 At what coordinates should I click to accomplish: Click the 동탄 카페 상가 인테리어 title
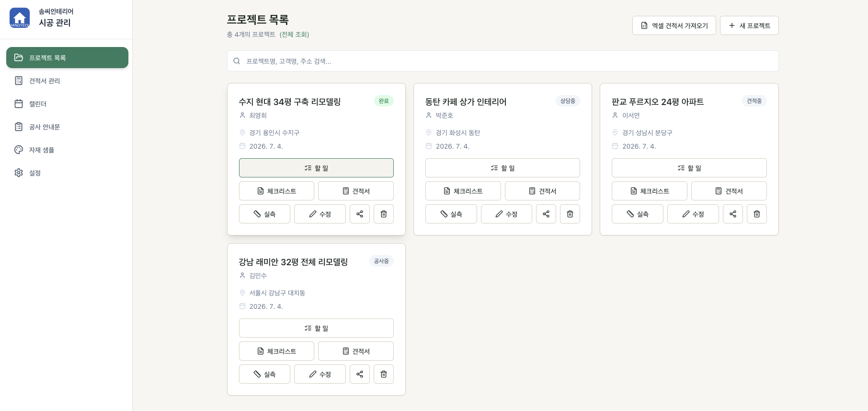click(x=466, y=102)
